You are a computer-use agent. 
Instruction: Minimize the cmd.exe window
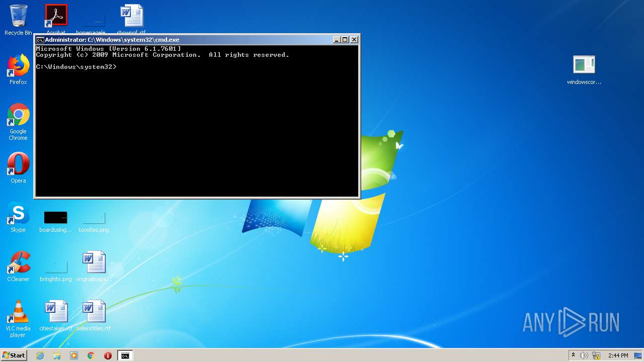coord(337,40)
